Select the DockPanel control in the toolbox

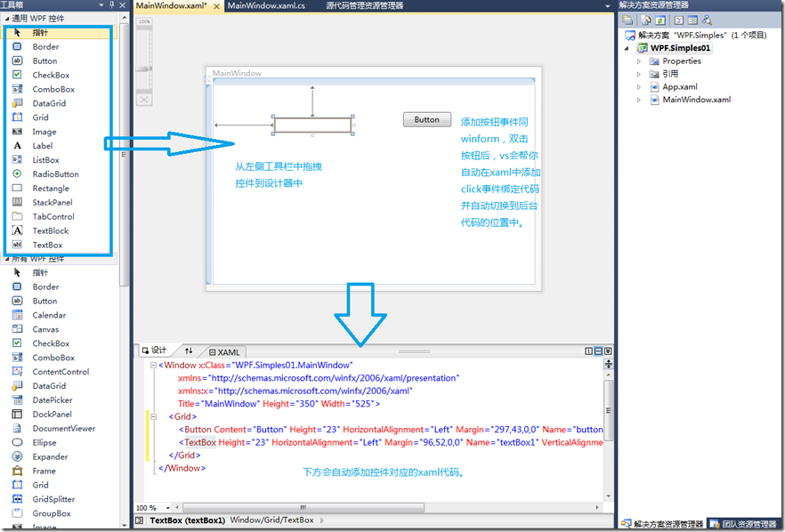coord(61,415)
